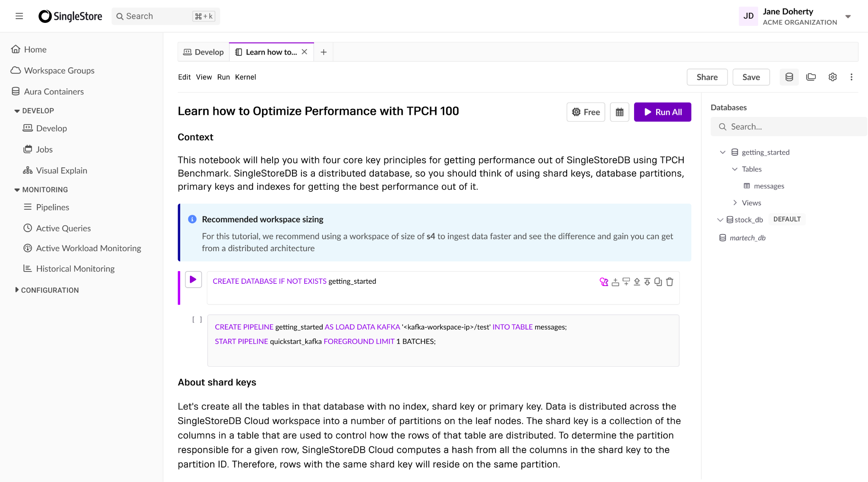Click the Databases search field
Image resolution: width=868 pixels, height=482 pixels.
tap(789, 127)
